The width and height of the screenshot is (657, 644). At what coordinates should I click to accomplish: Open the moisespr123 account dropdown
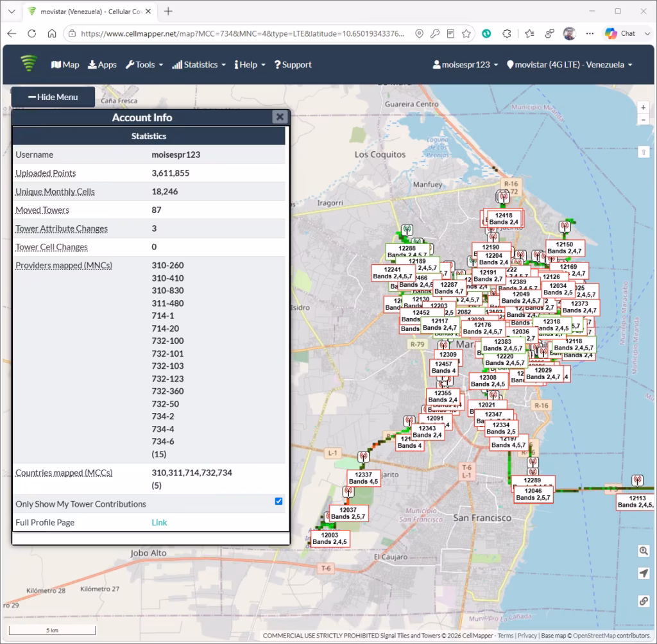coord(465,65)
